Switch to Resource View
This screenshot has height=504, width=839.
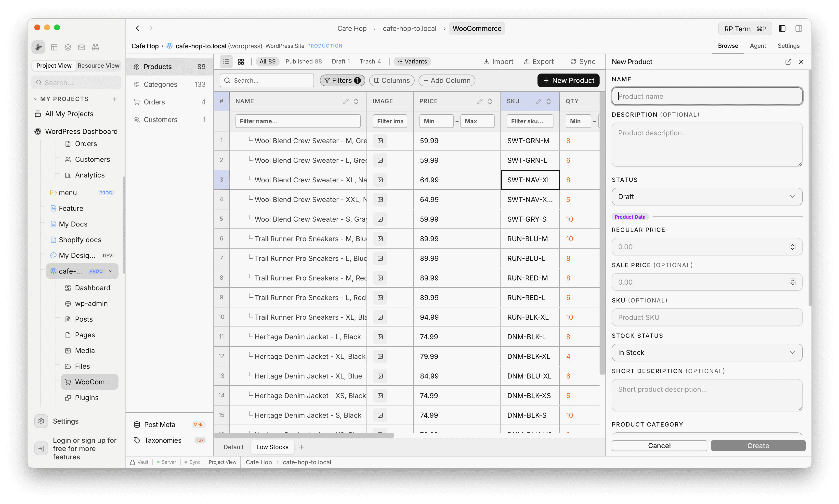click(99, 65)
